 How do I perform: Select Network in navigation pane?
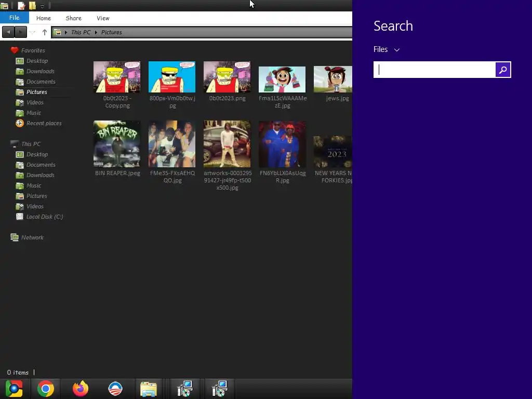click(x=32, y=237)
